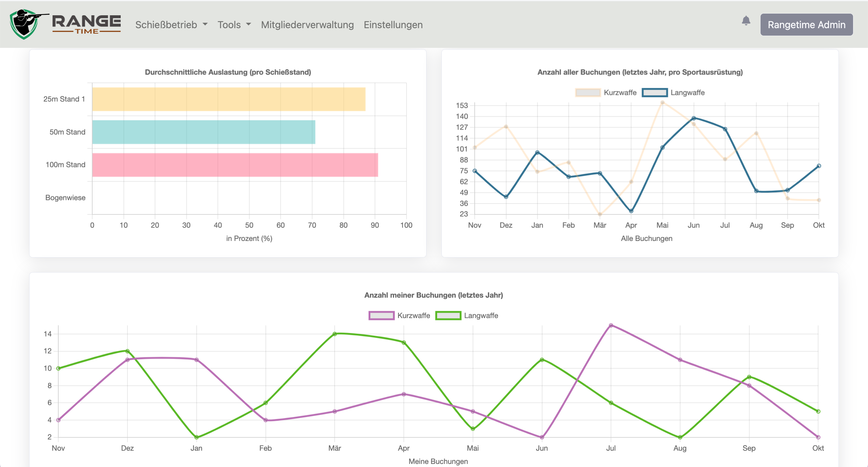This screenshot has height=467, width=868.
Task: Click Kurzwaffe Aug point in my bookings
Action: tap(680, 360)
